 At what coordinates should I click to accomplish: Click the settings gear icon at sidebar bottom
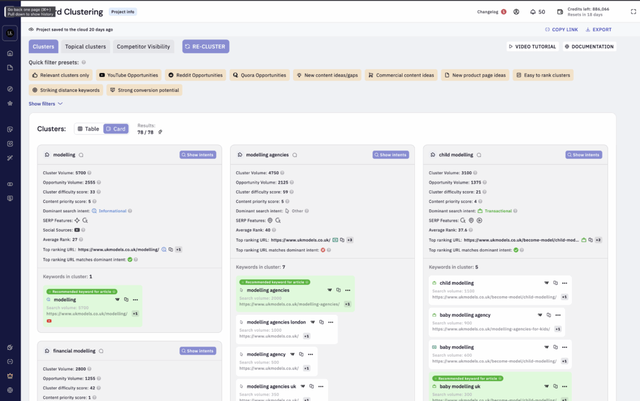pos(10,390)
